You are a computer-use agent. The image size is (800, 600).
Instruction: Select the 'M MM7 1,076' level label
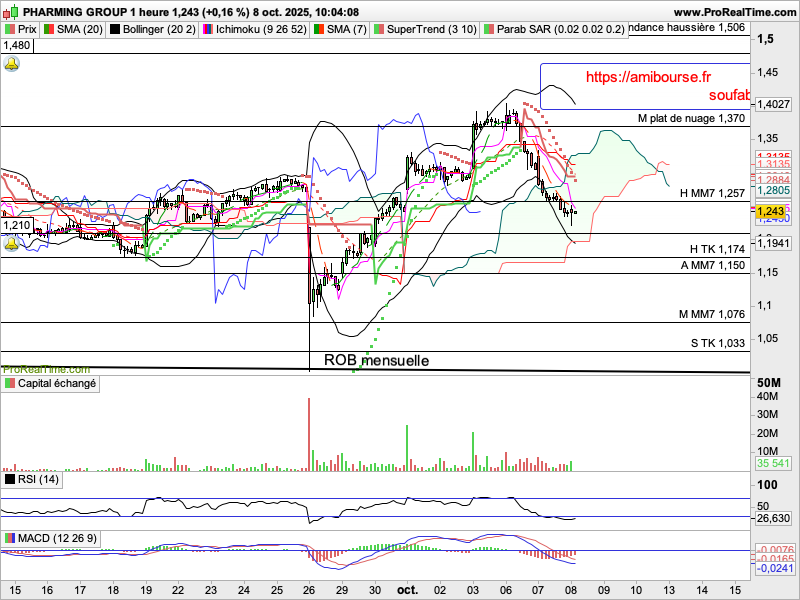(x=712, y=314)
